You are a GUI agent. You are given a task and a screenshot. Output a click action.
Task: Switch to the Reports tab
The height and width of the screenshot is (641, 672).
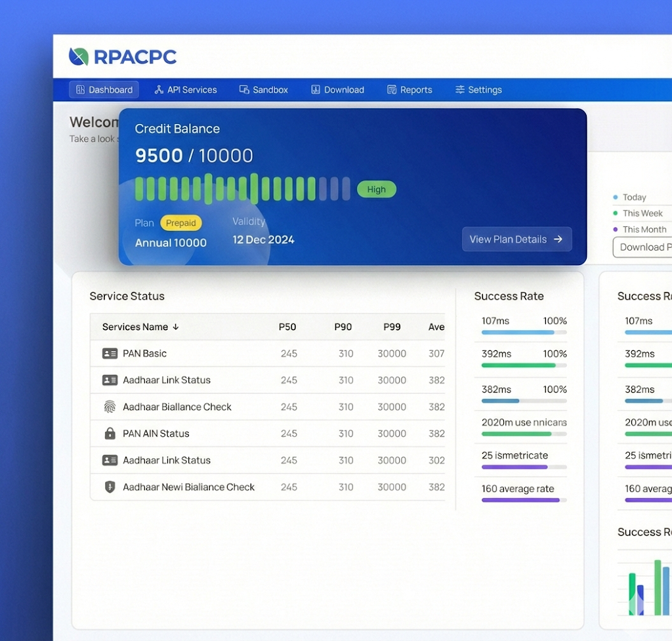pyautogui.click(x=416, y=90)
